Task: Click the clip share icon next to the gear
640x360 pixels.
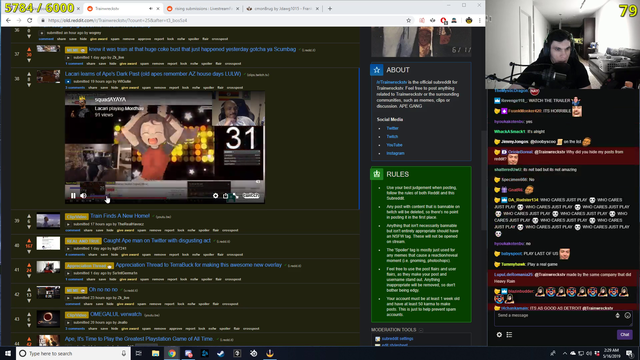Action: (x=225, y=196)
